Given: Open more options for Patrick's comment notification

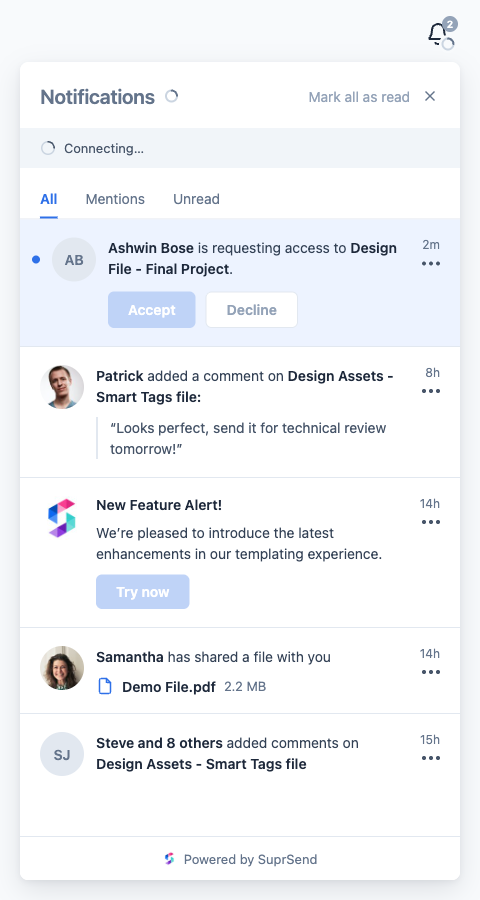Looking at the screenshot, I should 431,391.
